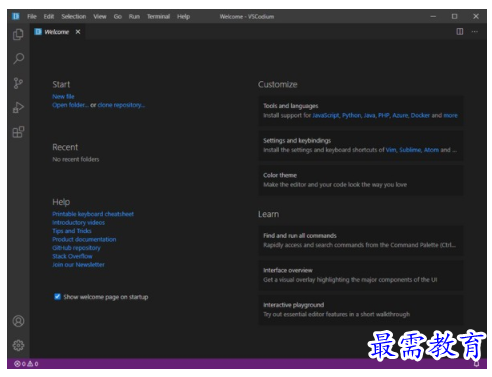
Task: Click the Sublime keybindings link
Action: (410, 150)
